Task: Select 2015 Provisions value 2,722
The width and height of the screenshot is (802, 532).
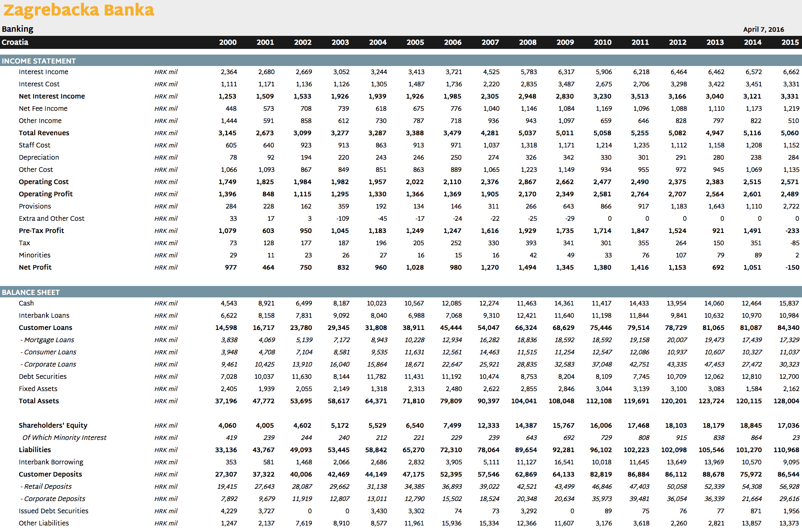Action: [x=791, y=207]
